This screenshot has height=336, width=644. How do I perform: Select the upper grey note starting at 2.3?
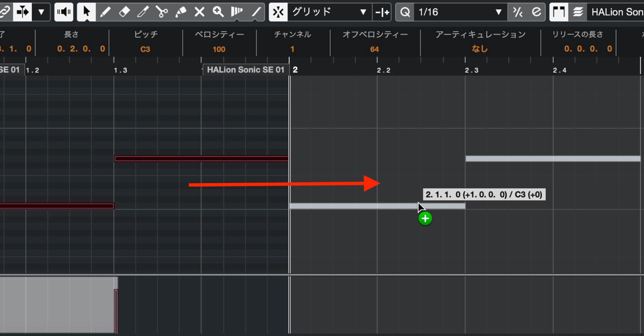click(x=553, y=158)
